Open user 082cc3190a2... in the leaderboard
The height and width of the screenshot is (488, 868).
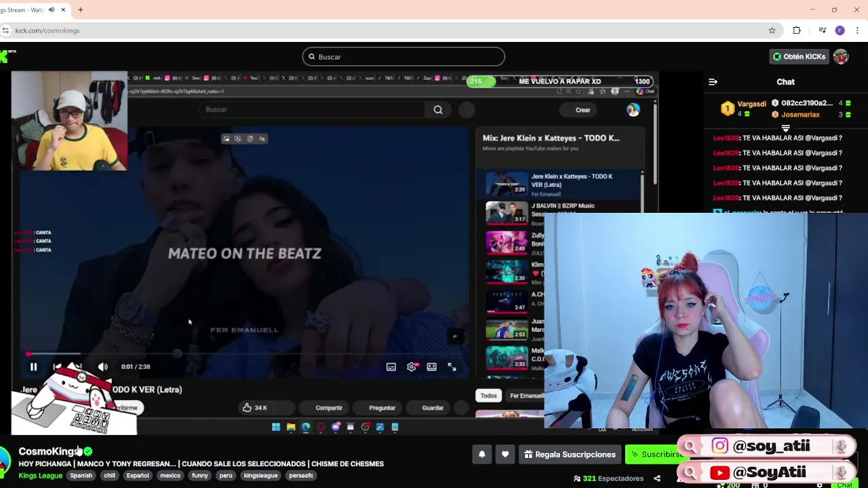806,103
